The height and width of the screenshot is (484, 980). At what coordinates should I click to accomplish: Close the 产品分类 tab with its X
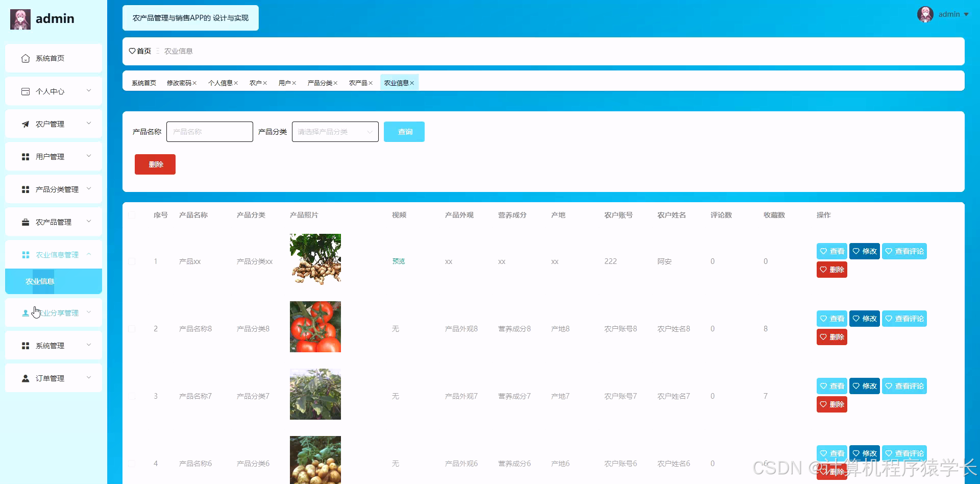point(335,83)
